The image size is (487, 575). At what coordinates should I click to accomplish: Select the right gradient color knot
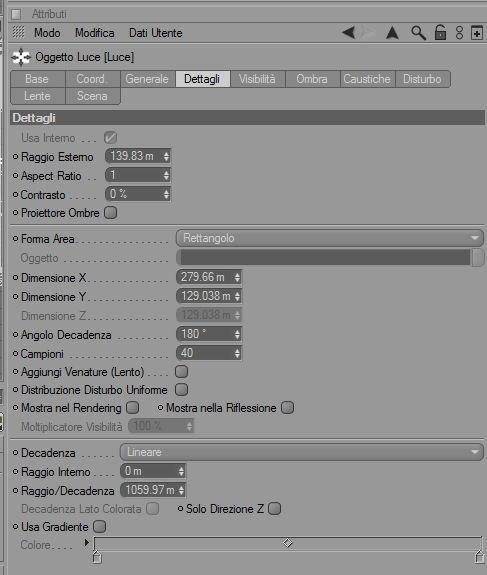pos(479,557)
